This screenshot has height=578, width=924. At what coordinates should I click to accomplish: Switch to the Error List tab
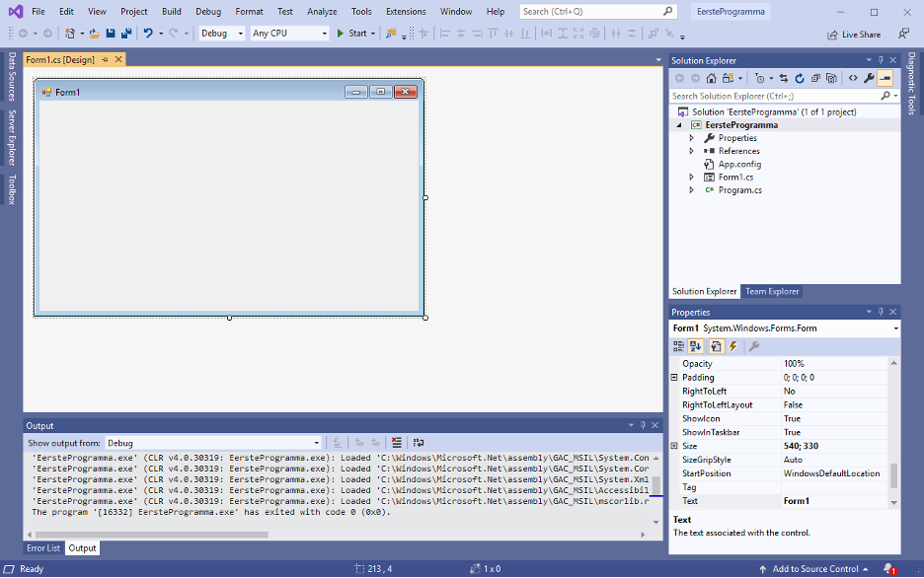point(43,548)
